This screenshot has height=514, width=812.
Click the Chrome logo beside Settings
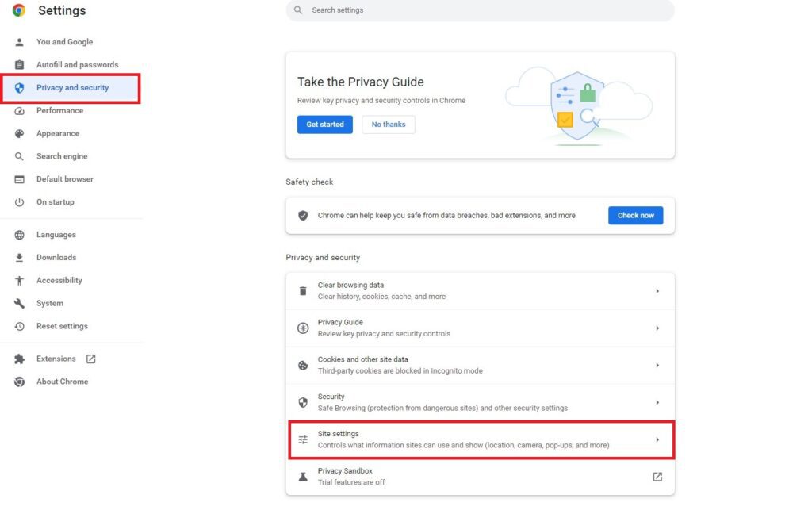point(19,10)
